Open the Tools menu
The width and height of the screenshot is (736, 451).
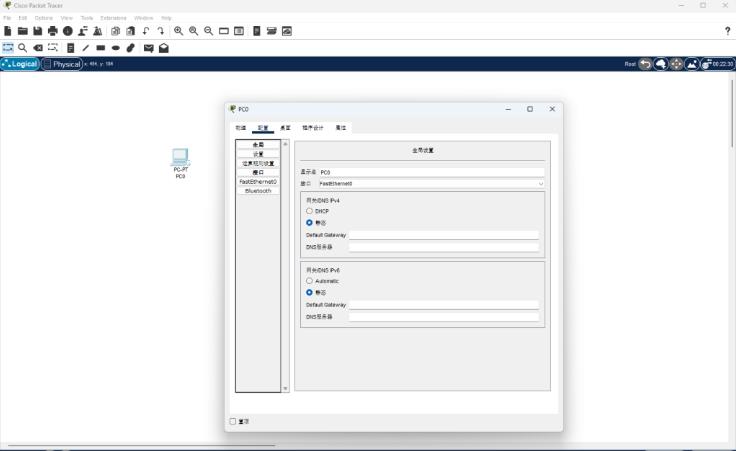click(x=87, y=18)
